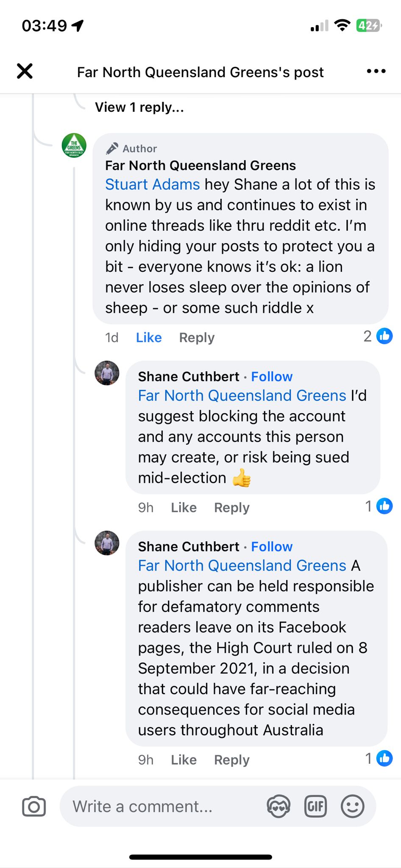Like Shane's blocking the account comment
The image size is (401, 868).
[x=184, y=507]
